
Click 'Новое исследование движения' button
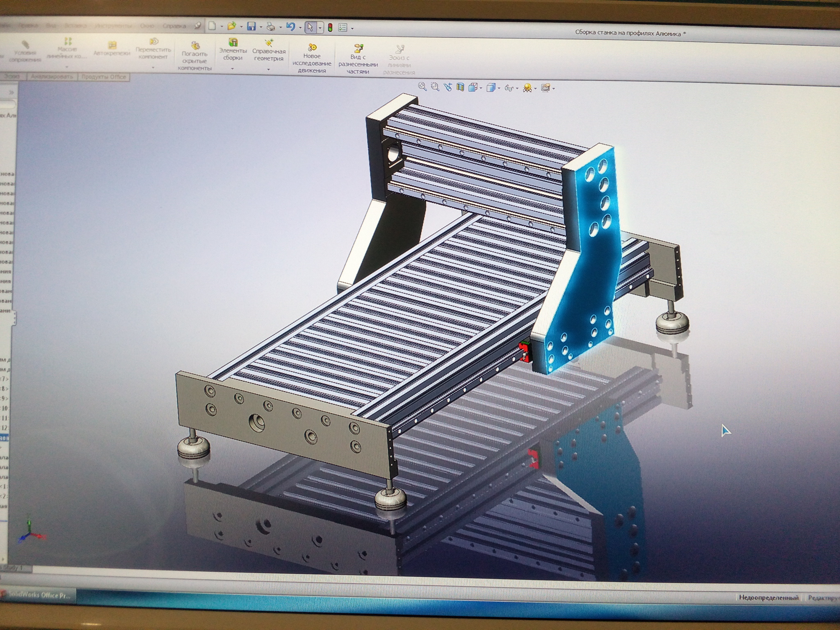pyautogui.click(x=312, y=58)
